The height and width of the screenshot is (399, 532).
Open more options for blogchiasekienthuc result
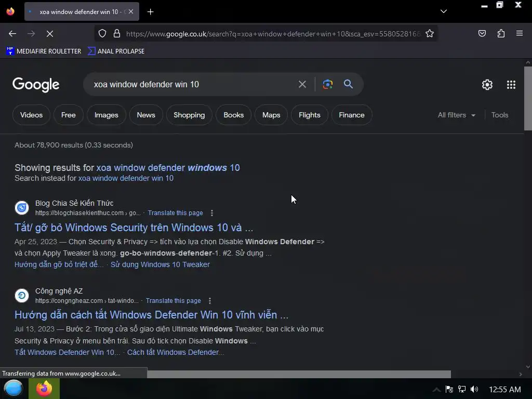pyautogui.click(x=212, y=212)
